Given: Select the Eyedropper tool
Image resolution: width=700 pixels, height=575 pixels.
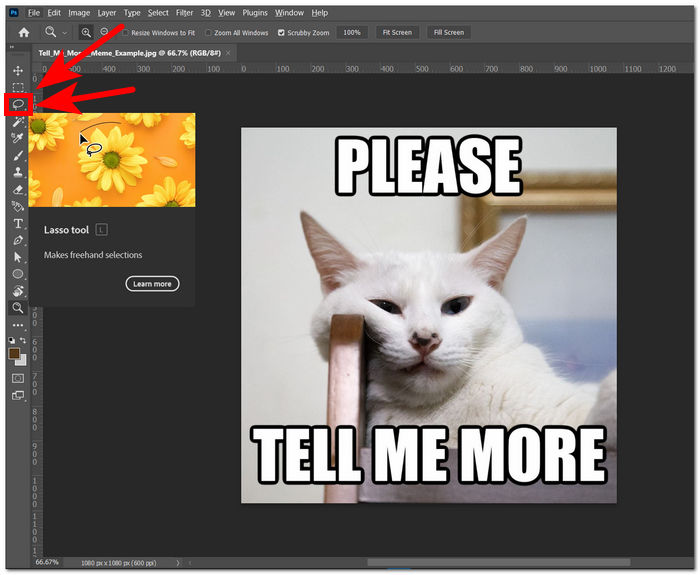Looking at the screenshot, I should click(18, 138).
